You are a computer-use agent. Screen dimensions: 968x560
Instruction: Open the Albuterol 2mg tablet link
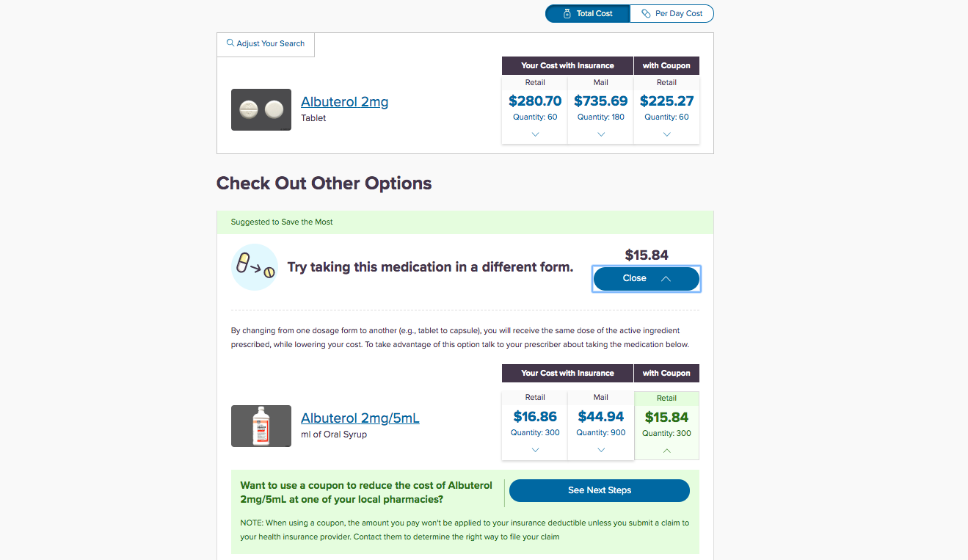click(x=344, y=101)
